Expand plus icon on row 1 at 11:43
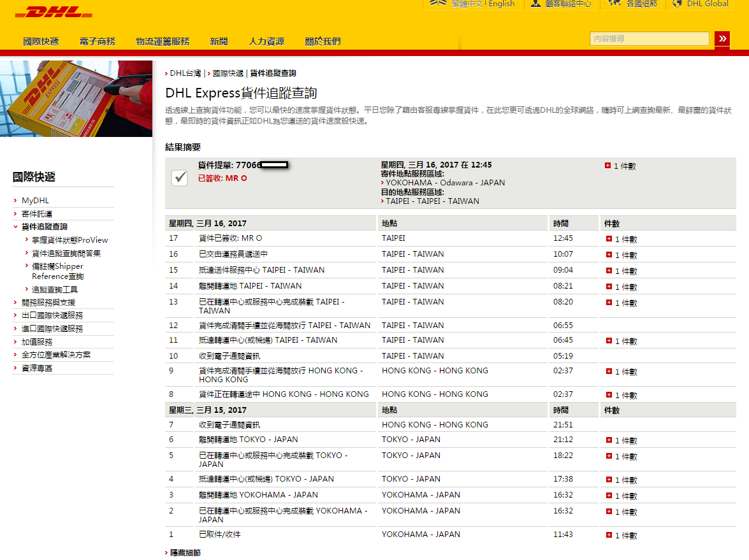749x560 pixels. click(x=609, y=535)
